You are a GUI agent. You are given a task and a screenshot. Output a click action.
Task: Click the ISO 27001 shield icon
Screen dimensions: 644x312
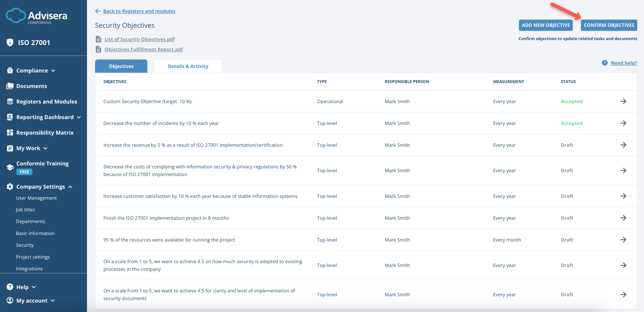point(10,43)
